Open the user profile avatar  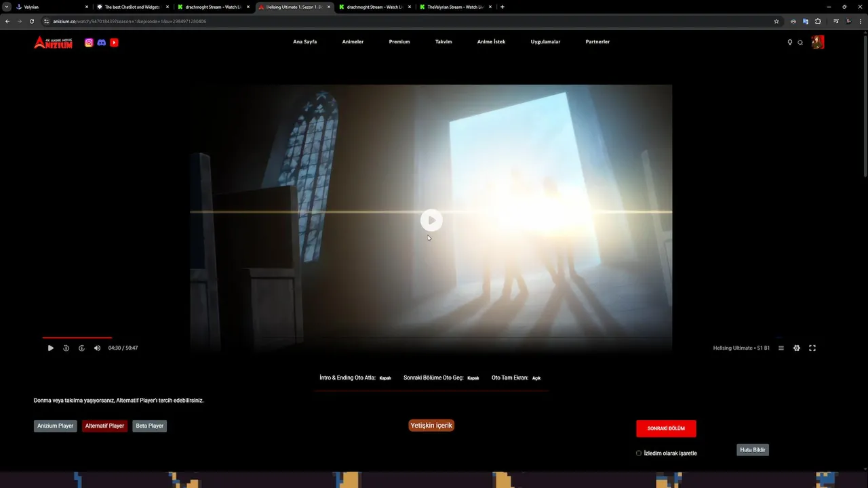pos(818,42)
